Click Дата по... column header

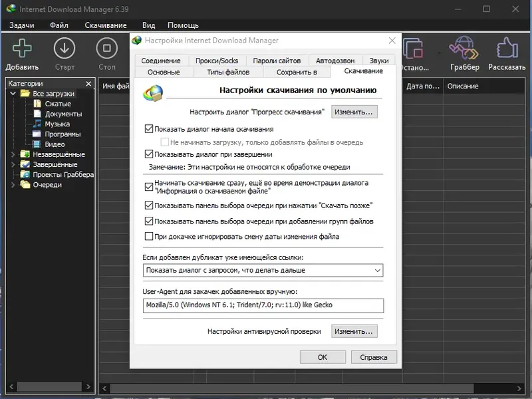pos(423,86)
